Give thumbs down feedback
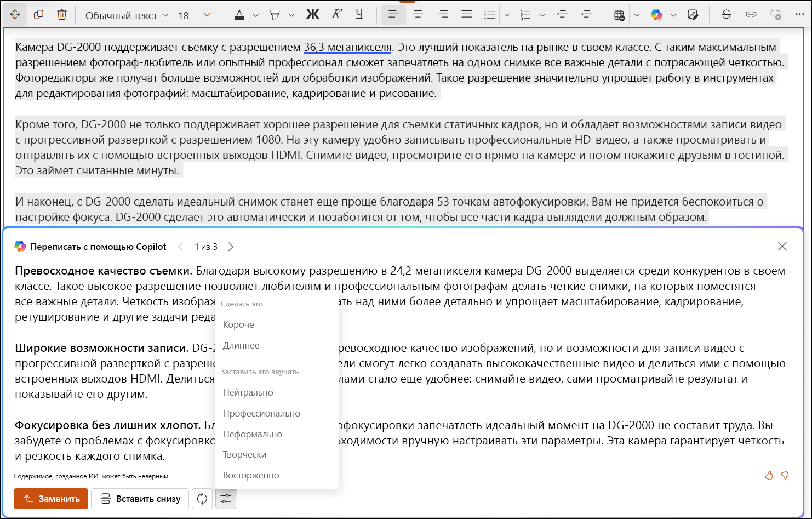The height and width of the screenshot is (519, 812). [x=785, y=476]
